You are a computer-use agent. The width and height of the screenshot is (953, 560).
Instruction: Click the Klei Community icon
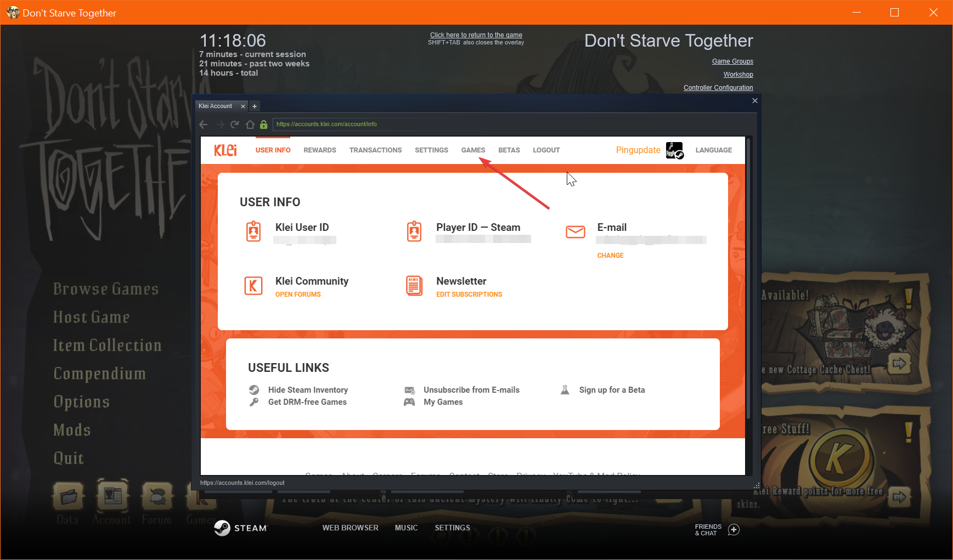click(253, 286)
